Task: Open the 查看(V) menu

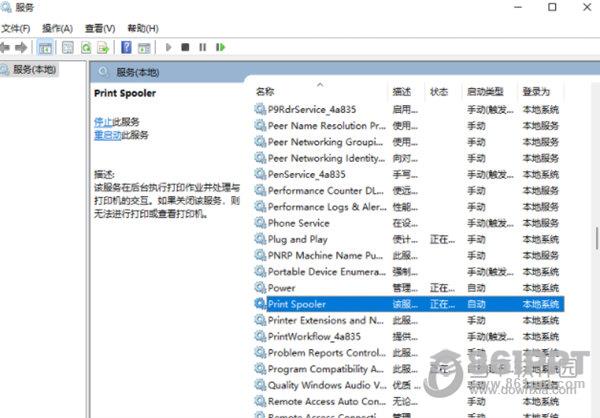Action: click(100, 28)
